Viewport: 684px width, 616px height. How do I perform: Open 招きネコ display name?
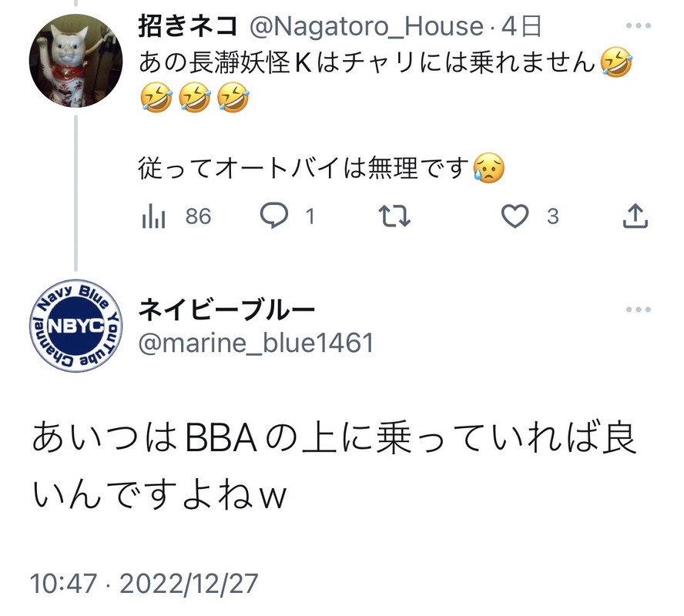pos(189,26)
